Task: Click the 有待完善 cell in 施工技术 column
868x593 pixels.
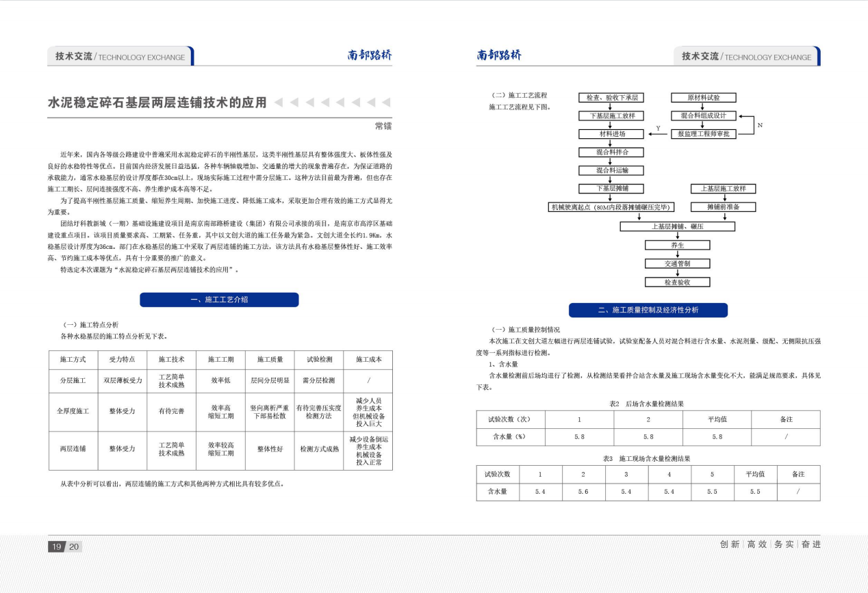Action: pos(172,411)
